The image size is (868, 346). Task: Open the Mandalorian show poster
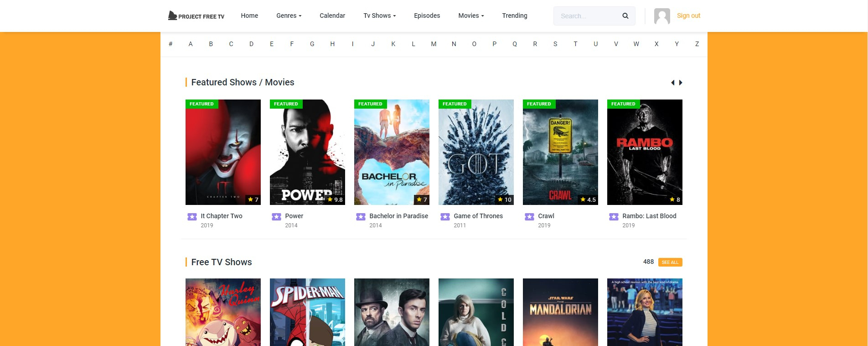click(560, 312)
